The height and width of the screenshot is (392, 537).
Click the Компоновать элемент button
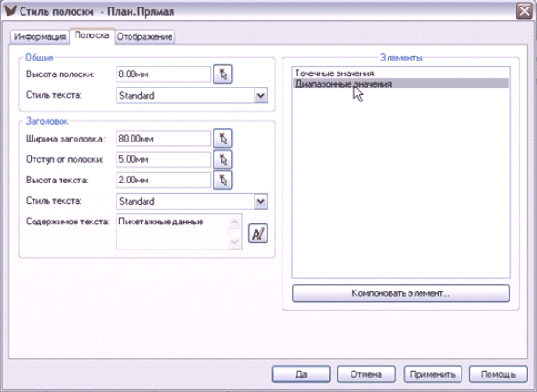[x=401, y=293]
